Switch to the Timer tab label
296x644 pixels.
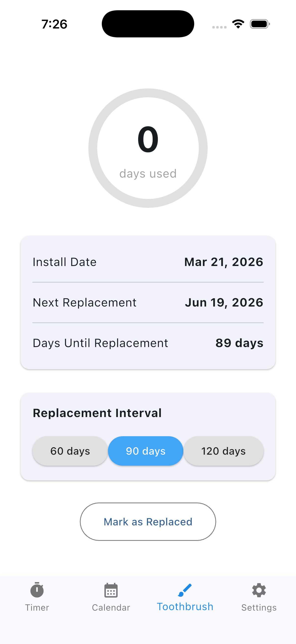pyautogui.click(x=37, y=607)
